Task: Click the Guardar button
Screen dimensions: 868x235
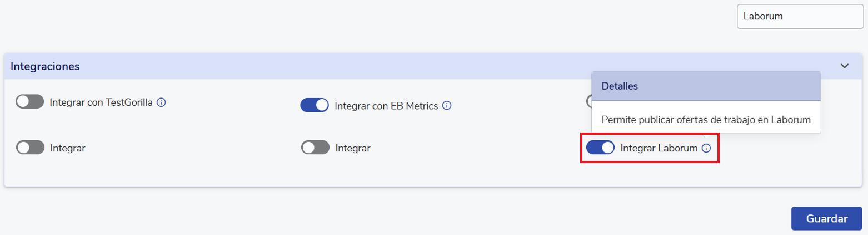Action: pyautogui.click(x=827, y=218)
